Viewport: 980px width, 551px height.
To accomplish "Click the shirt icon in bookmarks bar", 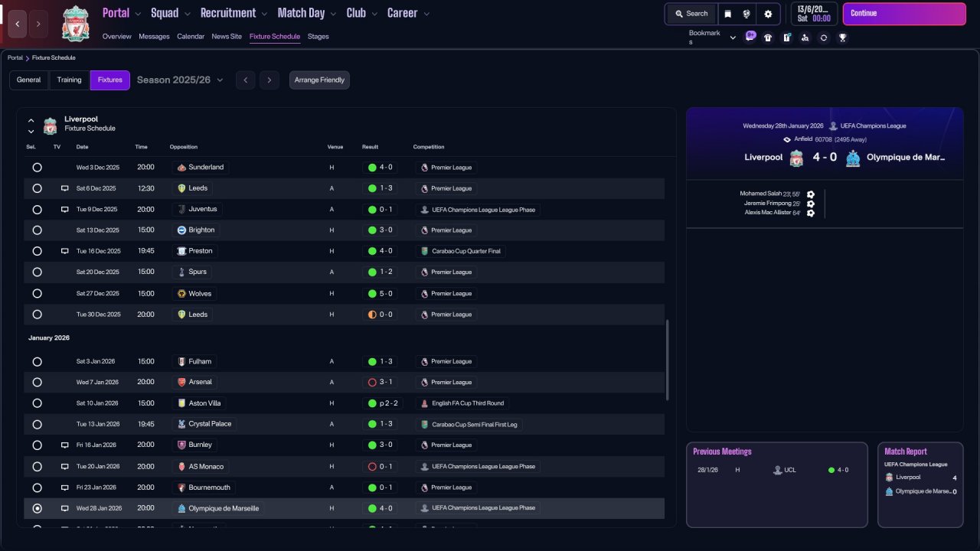I will pos(768,37).
